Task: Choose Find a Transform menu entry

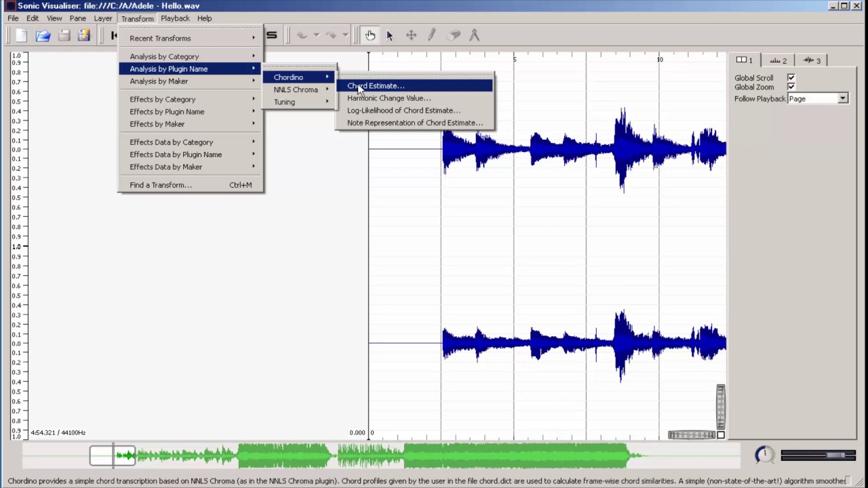Action: point(191,184)
